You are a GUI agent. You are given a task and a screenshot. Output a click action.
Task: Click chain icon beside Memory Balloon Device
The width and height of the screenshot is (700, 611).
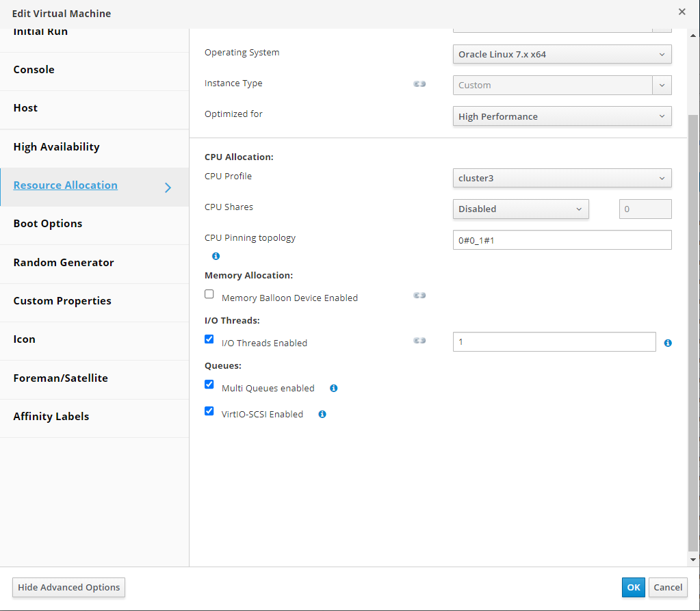(x=419, y=296)
